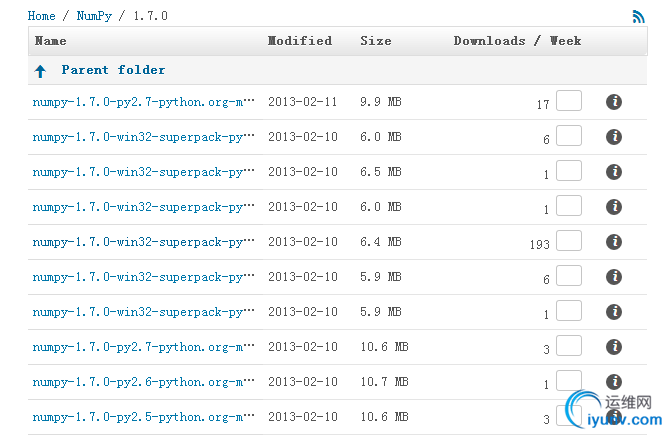
Task: Download win32-superpack file sized 6.4 MB
Action: coord(144,242)
